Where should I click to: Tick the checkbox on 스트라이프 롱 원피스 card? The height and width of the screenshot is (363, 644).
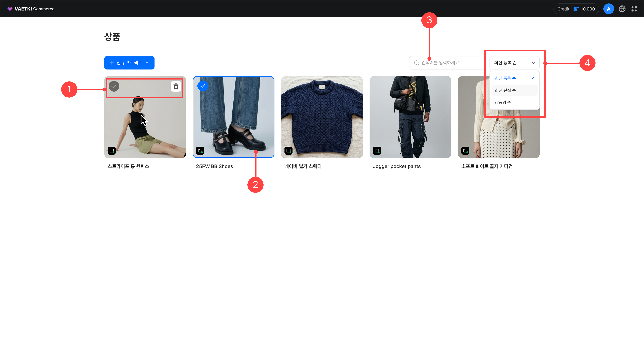[x=114, y=86]
